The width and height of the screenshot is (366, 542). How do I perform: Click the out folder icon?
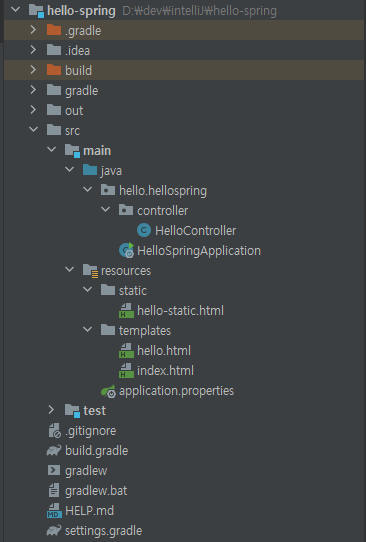pos(54,110)
